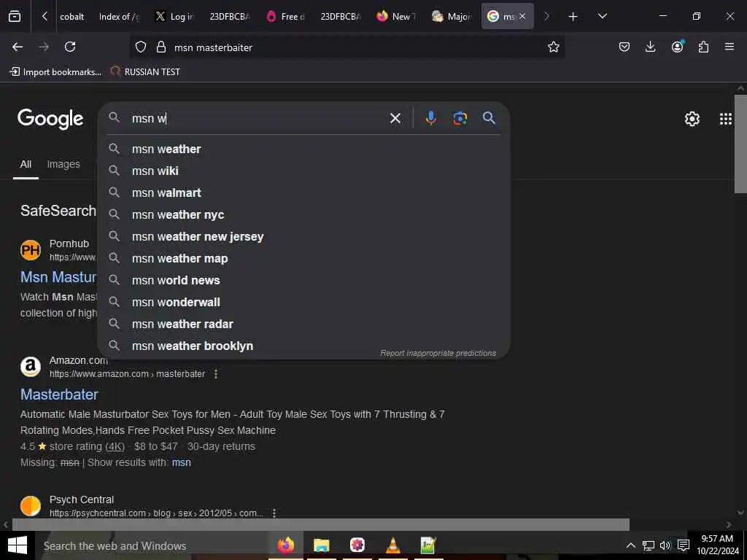Viewport: 747px width, 560px height.
Task: Click the Search the web and Windows box
Action: 151,545
